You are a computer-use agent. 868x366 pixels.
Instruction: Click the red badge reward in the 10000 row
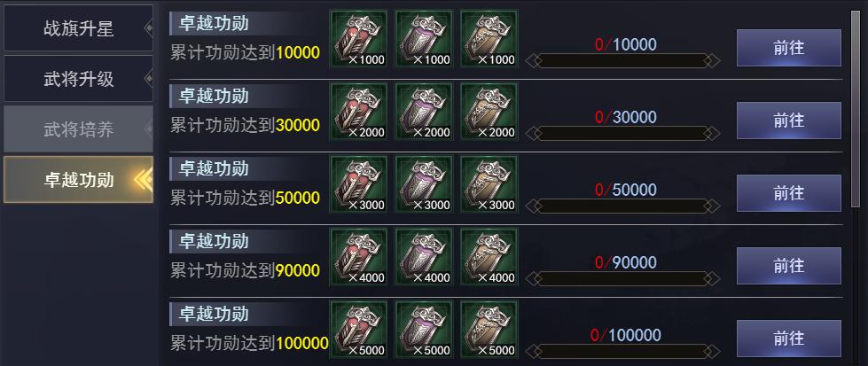359,39
